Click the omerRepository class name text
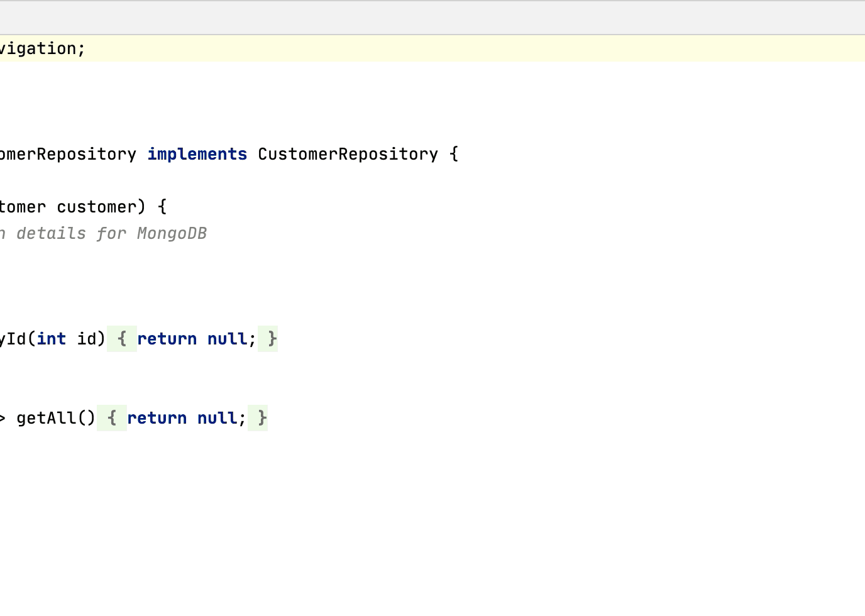Screen dimensions: 865x616 point(66,154)
